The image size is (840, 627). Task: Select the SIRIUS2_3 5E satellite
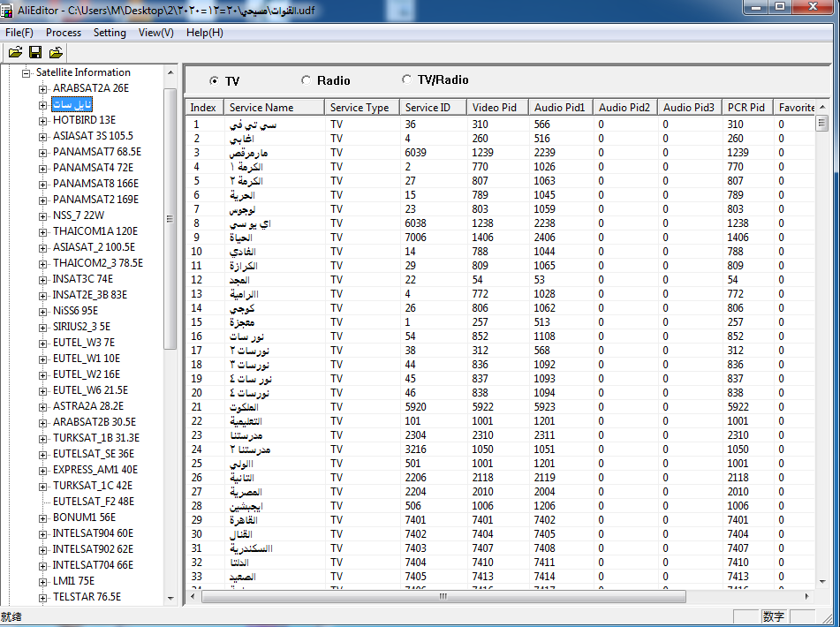[81, 327]
